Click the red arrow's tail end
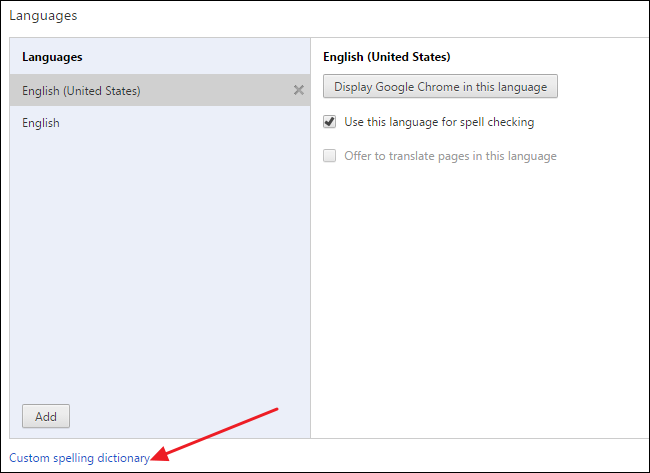 [275, 410]
